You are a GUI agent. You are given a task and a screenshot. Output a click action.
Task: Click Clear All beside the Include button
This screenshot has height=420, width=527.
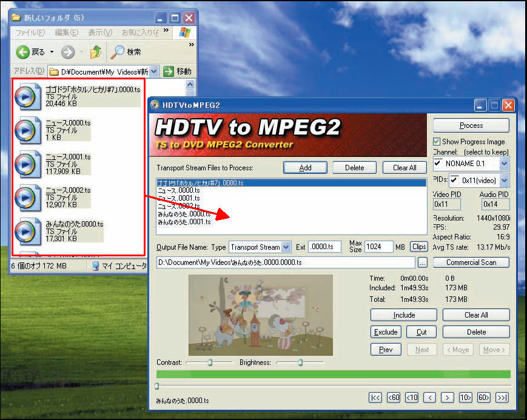coord(476,315)
